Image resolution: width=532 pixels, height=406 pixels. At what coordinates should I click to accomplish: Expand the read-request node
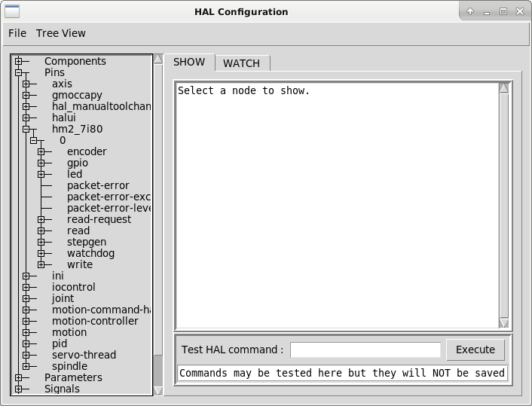pyautogui.click(x=41, y=219)
